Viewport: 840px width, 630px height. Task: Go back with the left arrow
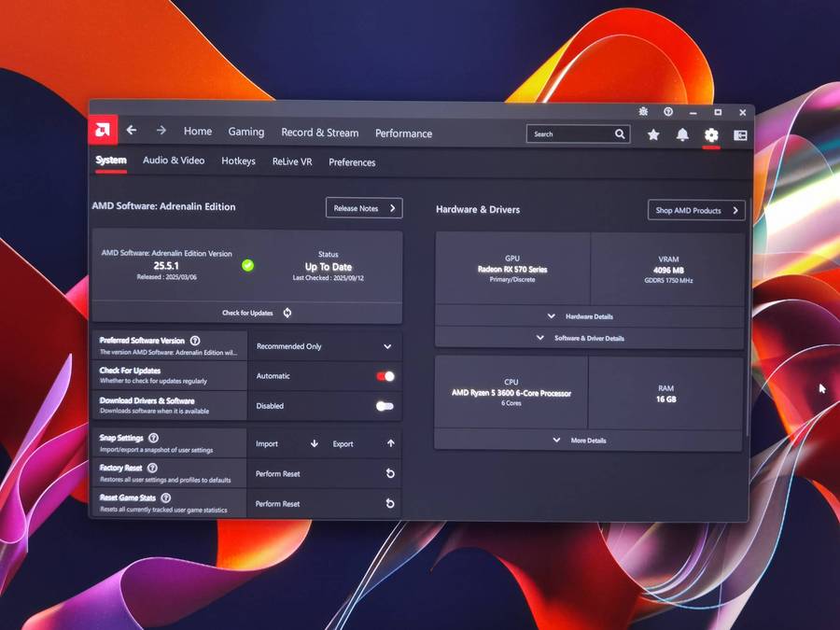pos(132,131)
